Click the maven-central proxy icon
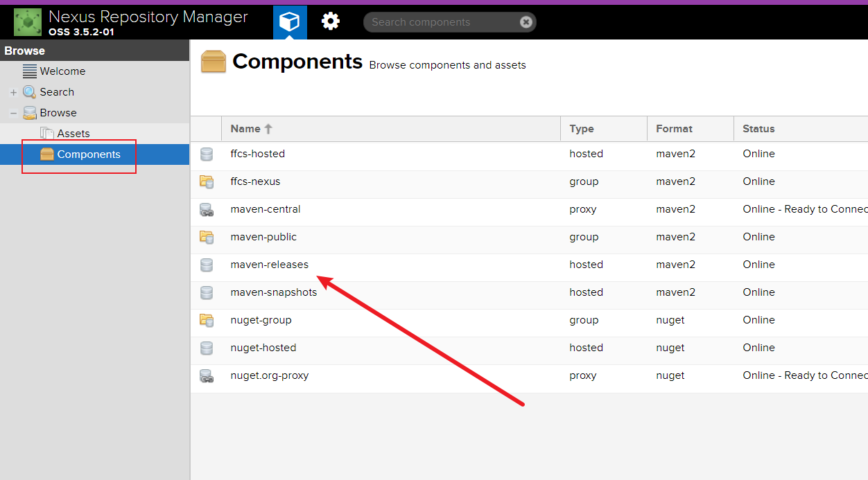 206,210
